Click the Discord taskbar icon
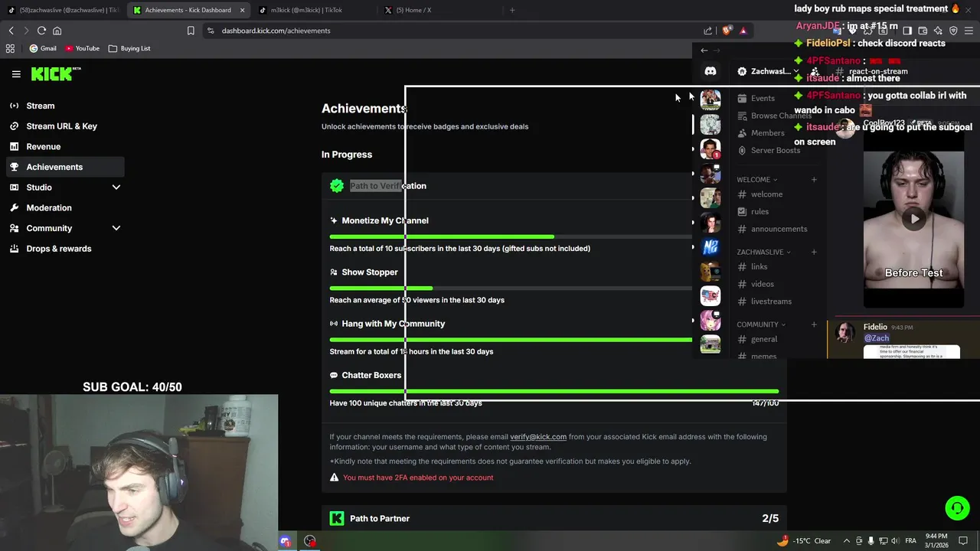980x551 pixels. click(x=286, y=541)
